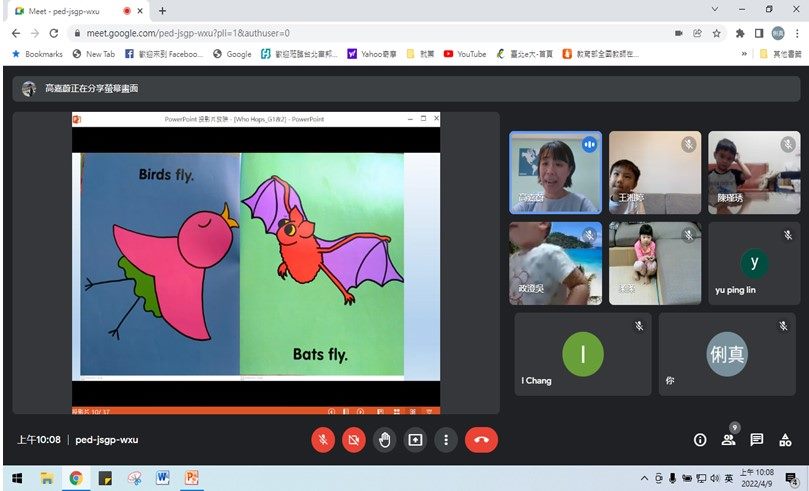The height and width of the screenshot is (491, 809).
Task: Select I Chang participant tile
Action: coord(582,355)
